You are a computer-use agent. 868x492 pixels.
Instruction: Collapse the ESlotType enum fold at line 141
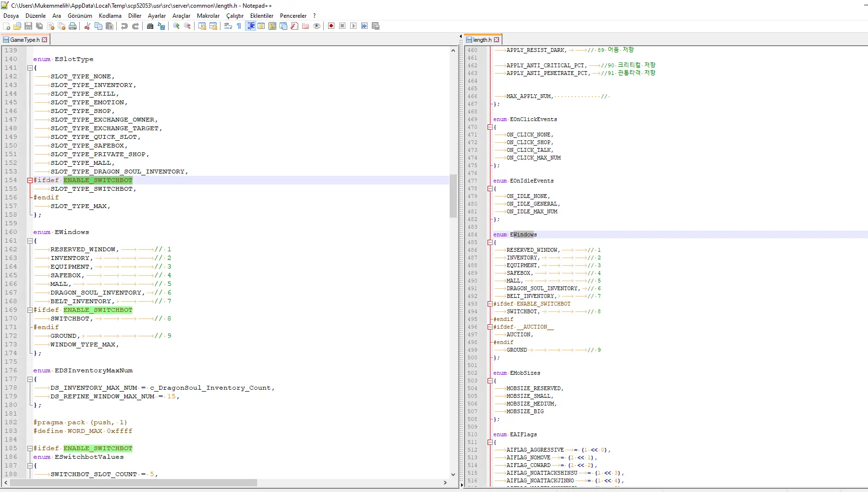click(x=30, y=68)
